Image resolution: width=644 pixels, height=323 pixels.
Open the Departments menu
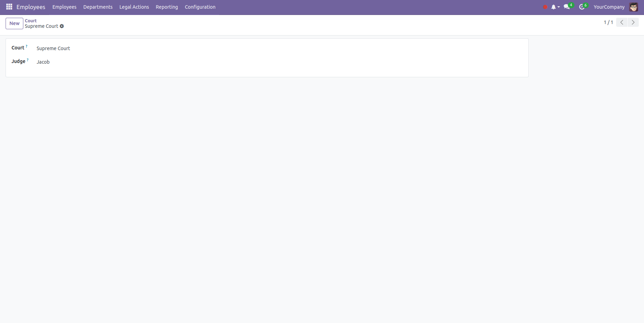point(98,7)
